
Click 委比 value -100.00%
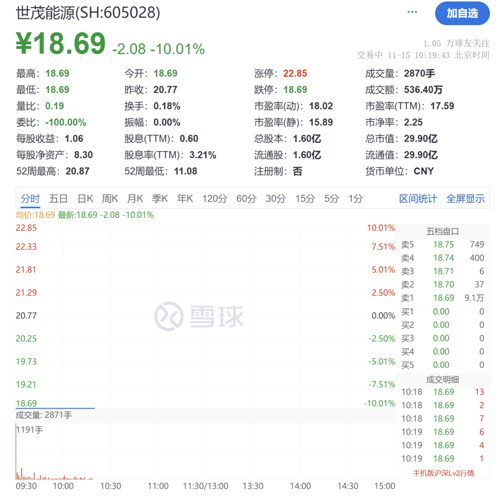point(66,122)
